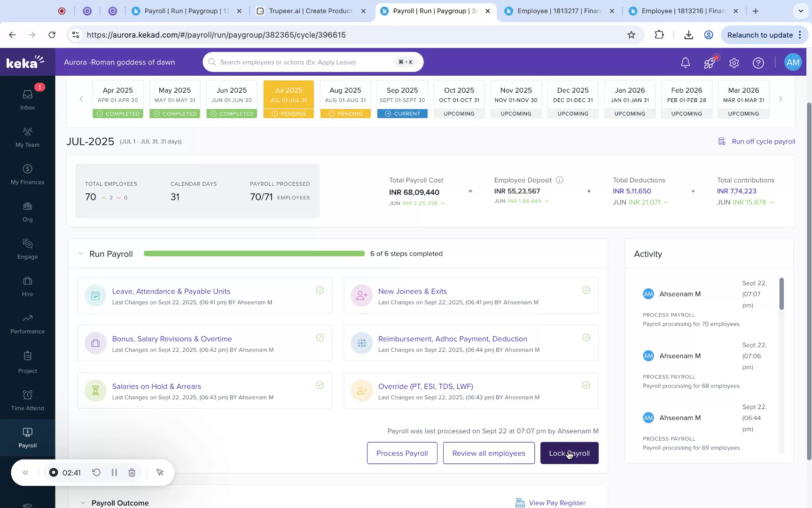Click the Lock Payroll button
Viewport: 812px width, 508px height.
click(x=569, y=453)
